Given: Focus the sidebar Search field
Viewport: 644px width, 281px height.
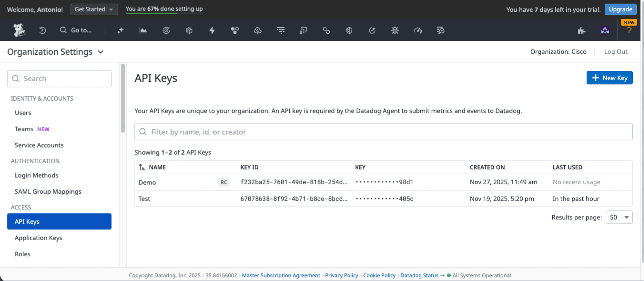Looking at the screenshot, I should tap(59, 79).
